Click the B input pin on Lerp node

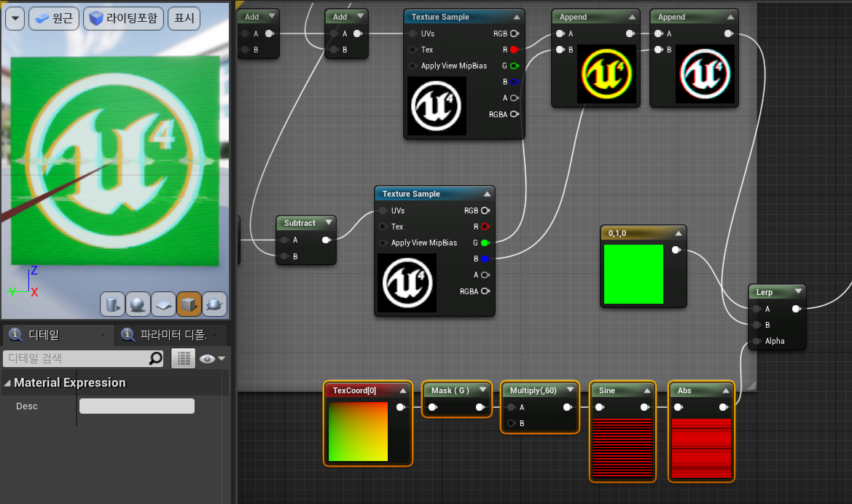tap(757, 325)
